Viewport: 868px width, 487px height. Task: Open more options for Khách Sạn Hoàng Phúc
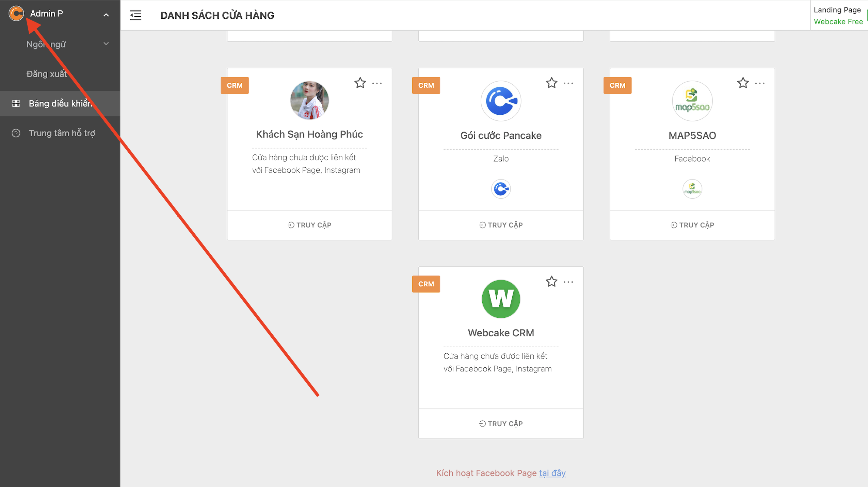(377, 83)
